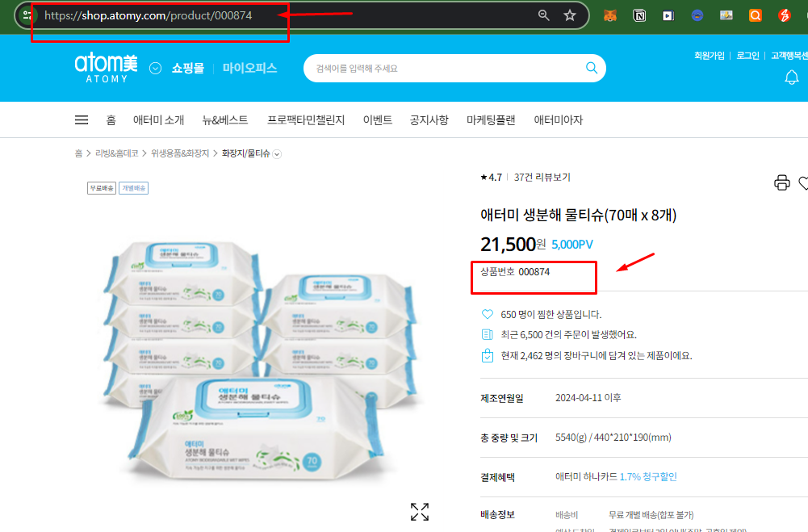This screenshot has width=808, height=532.
Task: Open 프로팩타민챌린지 menu
Action: 306,120
